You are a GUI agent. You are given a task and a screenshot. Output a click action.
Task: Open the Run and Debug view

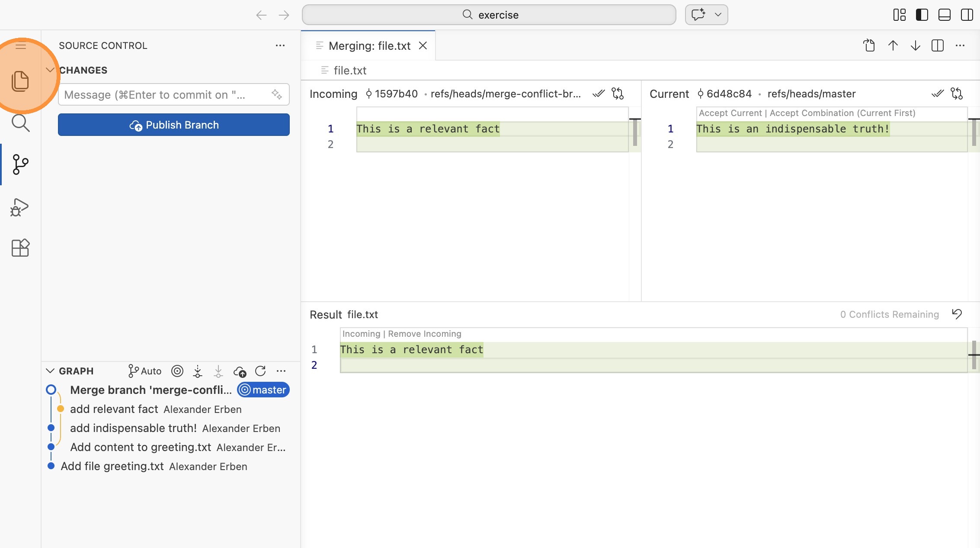(x=20, y=207)
